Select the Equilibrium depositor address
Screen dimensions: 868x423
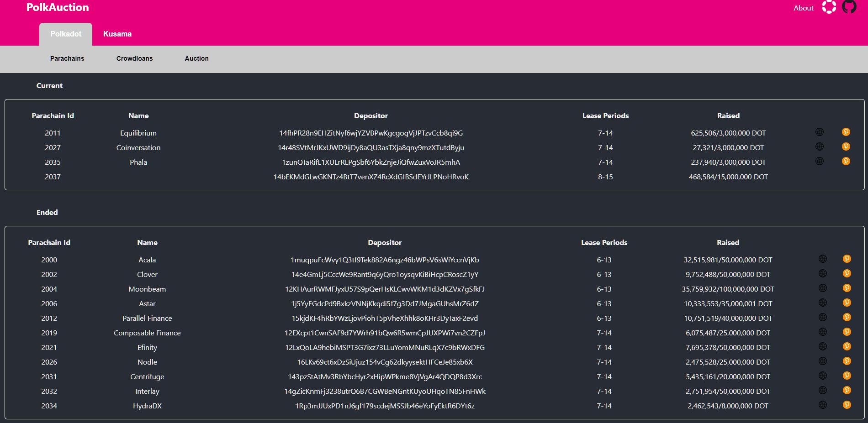point(371,133)
